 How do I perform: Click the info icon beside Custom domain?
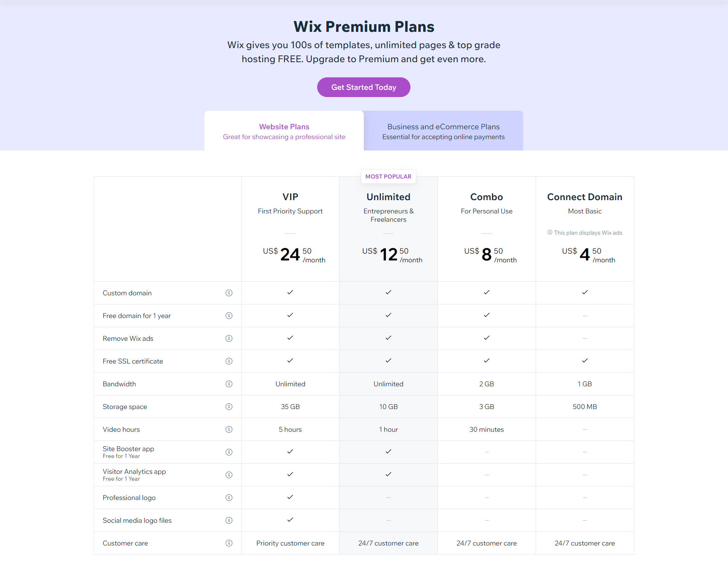coord(229,293)
